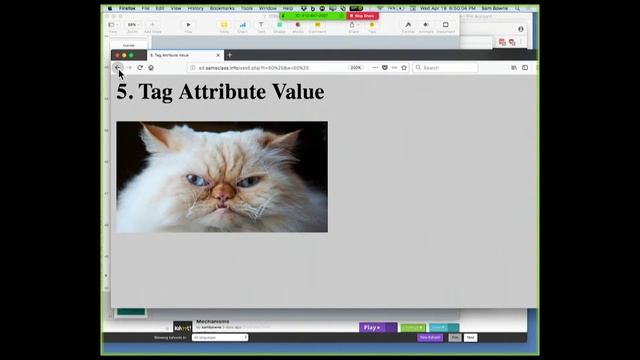This screenshot has height=360, width=640.
Task: Click the Stop Share button
Action: click(x=362, y=16)
